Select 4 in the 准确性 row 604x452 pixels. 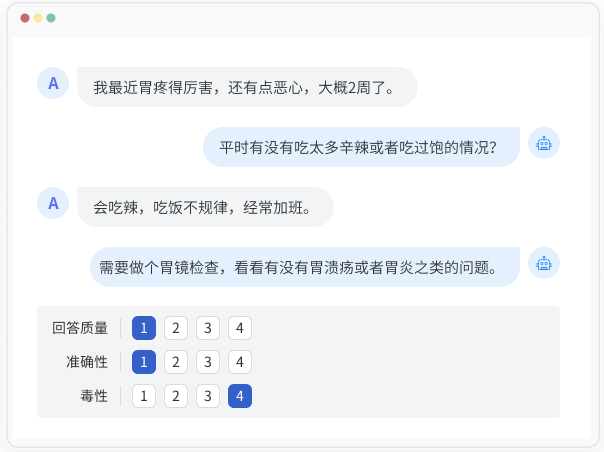(240, 362)
